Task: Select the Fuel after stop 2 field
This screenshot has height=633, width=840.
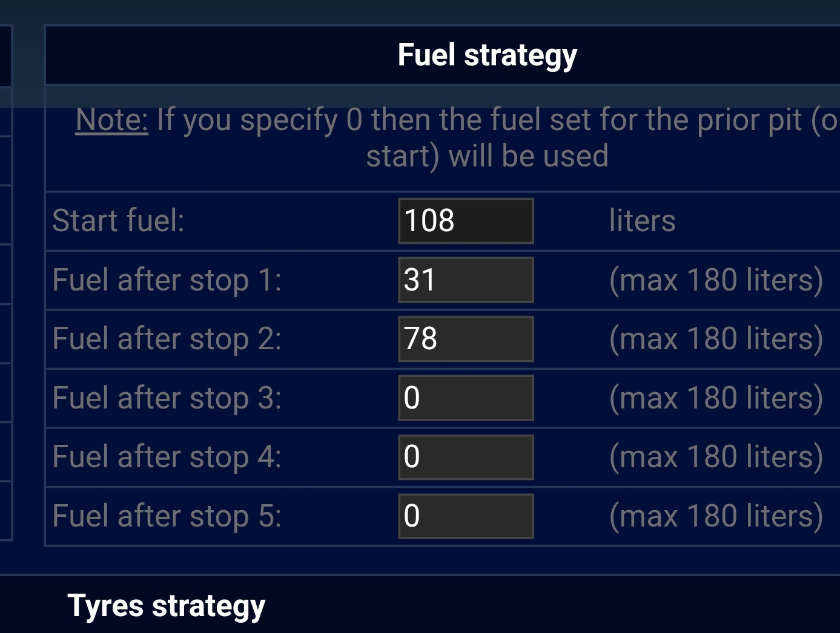Action: (x=465, y=339)
